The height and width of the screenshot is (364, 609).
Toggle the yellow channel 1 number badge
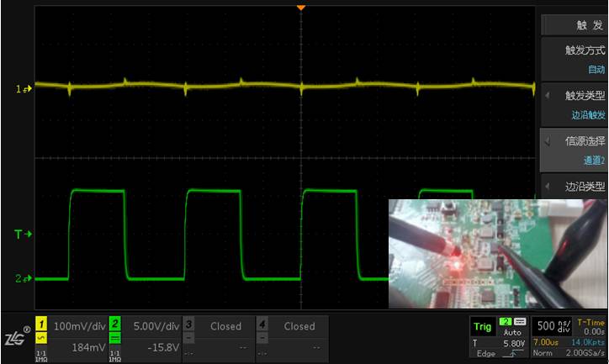point(40,324)
